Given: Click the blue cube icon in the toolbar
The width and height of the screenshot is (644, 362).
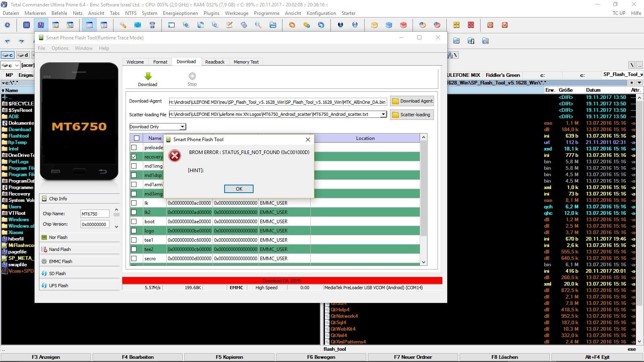Looking at the screenshot, I should 389,25.
